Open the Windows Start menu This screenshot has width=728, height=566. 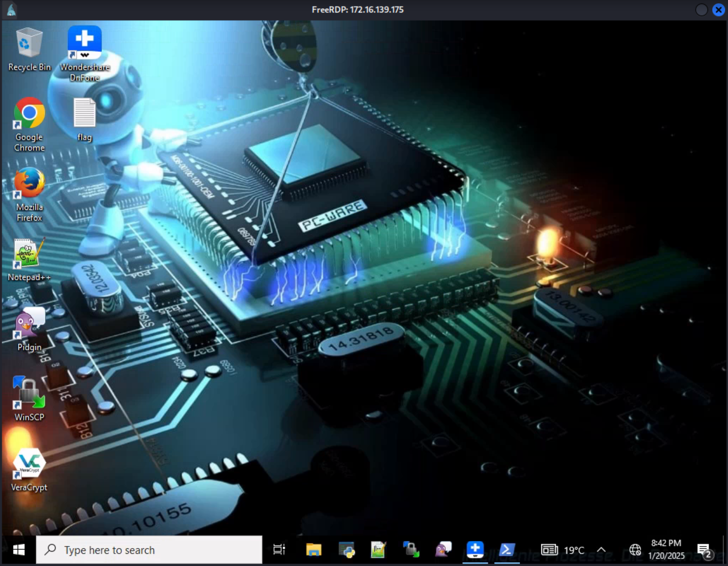(18, 549)
